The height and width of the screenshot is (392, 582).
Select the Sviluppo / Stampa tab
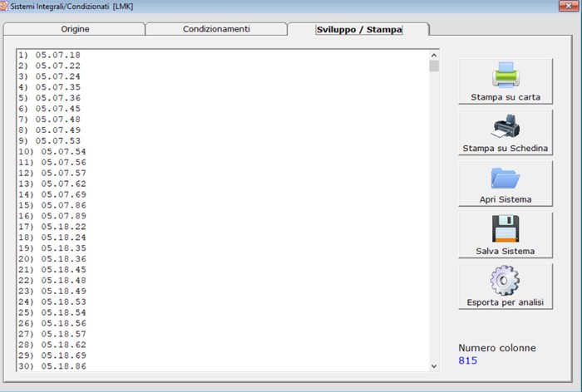tap(359, 30)
